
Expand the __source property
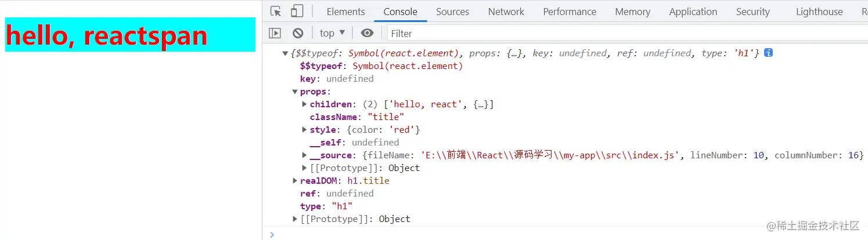point(305,155)
